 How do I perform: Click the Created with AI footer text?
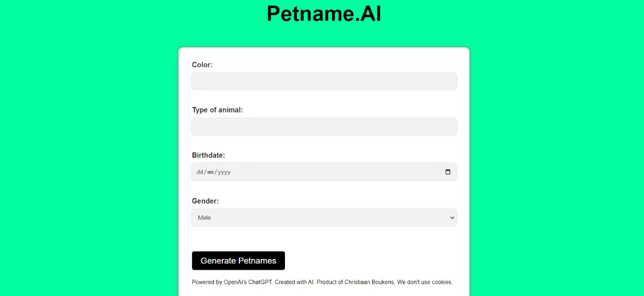[294, 282]
